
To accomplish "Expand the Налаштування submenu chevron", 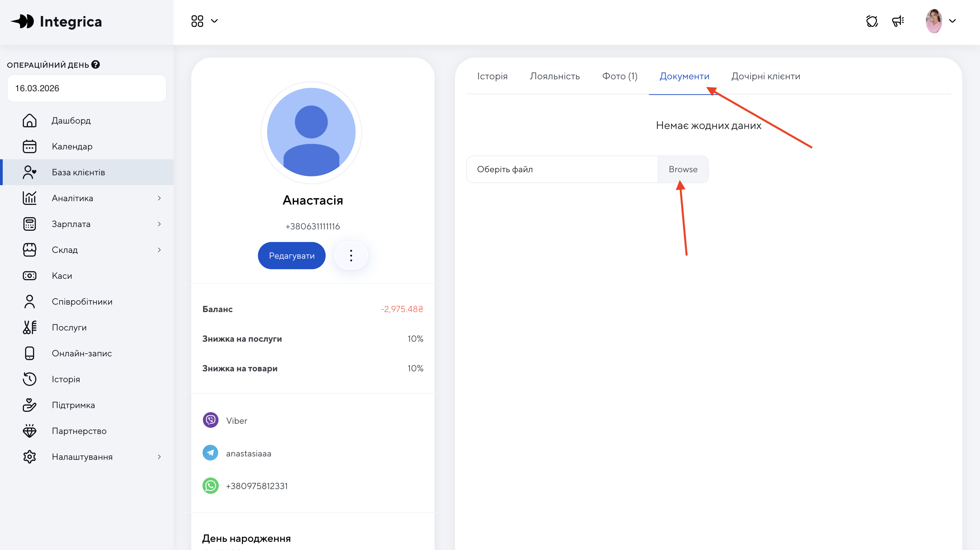I will click(x=159, y=457).
